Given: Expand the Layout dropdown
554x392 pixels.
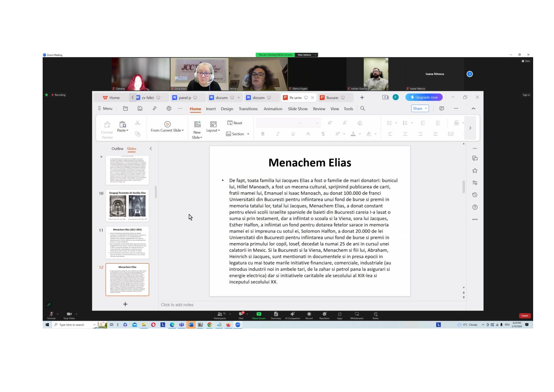Looking at the screenshot, I should tap(213, 127).
